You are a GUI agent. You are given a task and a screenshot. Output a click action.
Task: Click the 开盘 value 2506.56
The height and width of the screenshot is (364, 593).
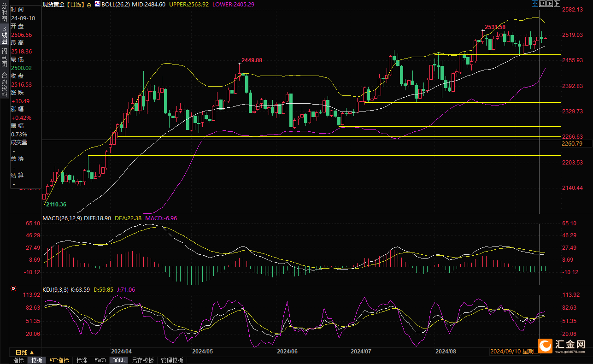[x=21, y=35]
